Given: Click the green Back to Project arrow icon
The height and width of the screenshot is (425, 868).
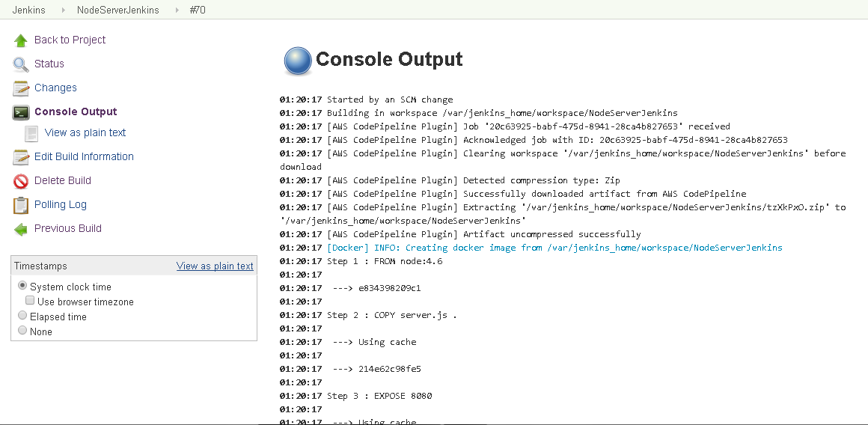Looking at the screenshot, I should (x=20, y=40).
